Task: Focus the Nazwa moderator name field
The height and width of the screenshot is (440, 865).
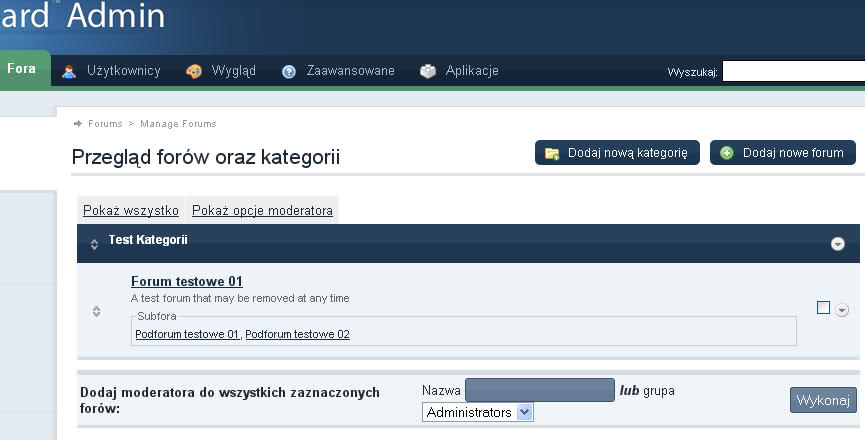Action: click(x=540, y=390)
